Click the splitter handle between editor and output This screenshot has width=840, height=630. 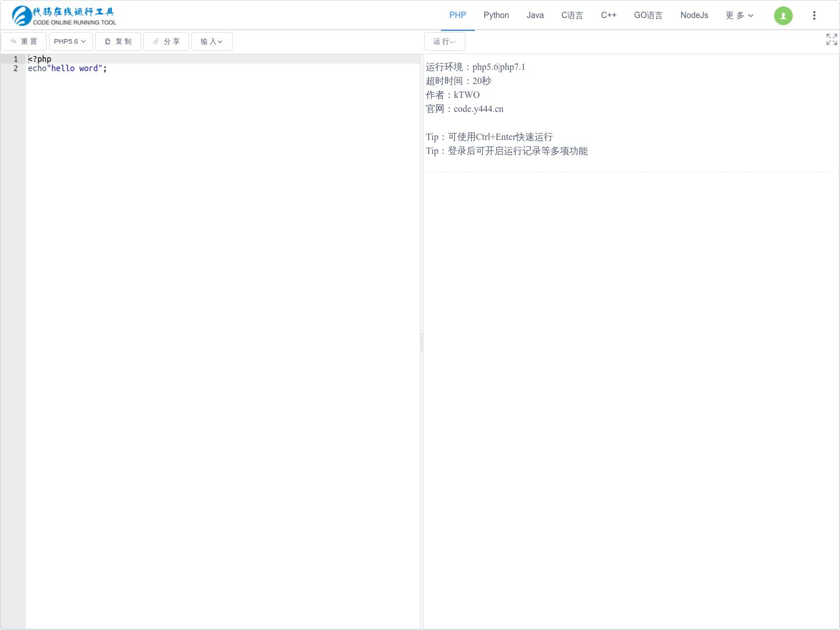[x=422, y=342]
